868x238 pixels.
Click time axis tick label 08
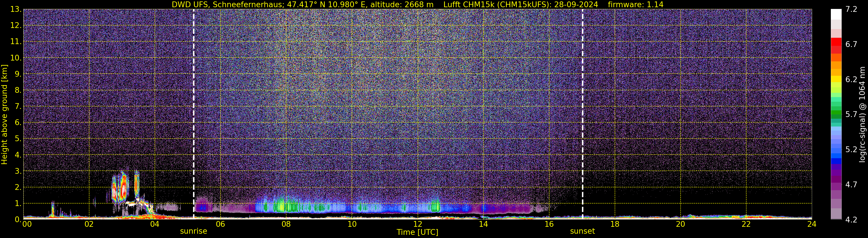pyautogui.click(x=286, y=224)
